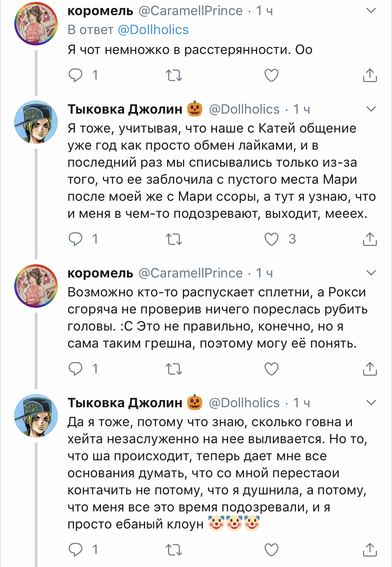Open the @Dollholics mention link in reply line
The height and width of the screenshot is (567, 392).
153,30
